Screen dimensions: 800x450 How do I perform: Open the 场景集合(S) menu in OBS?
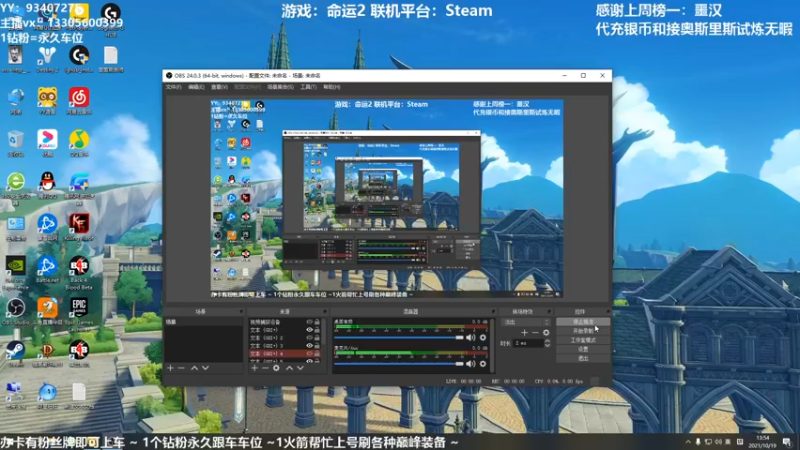(281, 87)
